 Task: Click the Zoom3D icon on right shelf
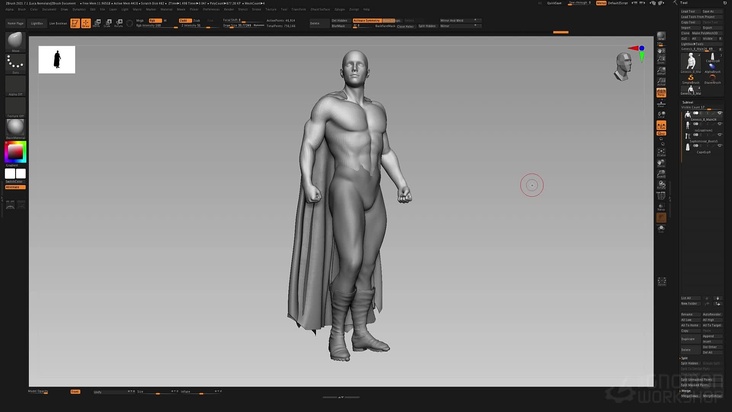(x=661, y=174)
